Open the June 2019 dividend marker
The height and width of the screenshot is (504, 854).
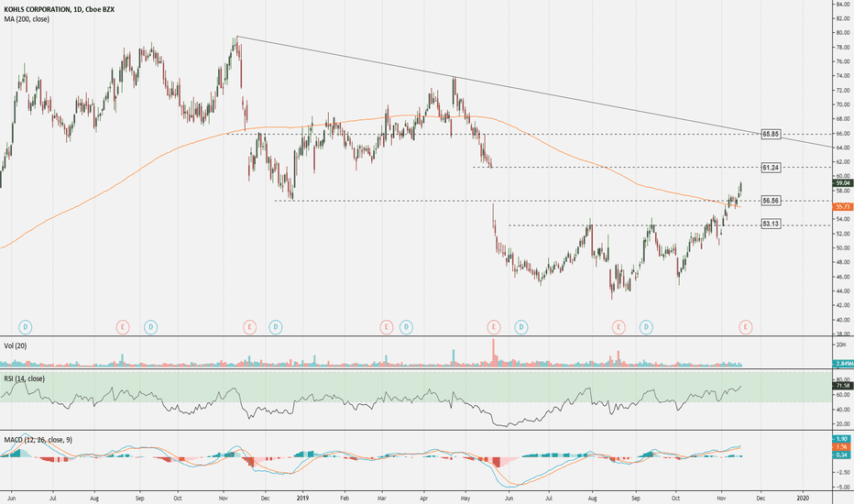tap(521, 327)
